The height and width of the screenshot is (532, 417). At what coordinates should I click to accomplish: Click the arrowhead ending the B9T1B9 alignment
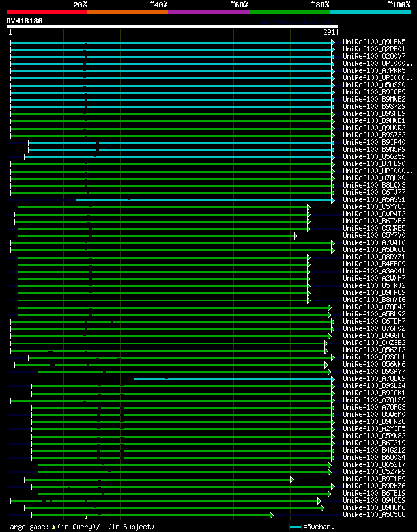292,479
